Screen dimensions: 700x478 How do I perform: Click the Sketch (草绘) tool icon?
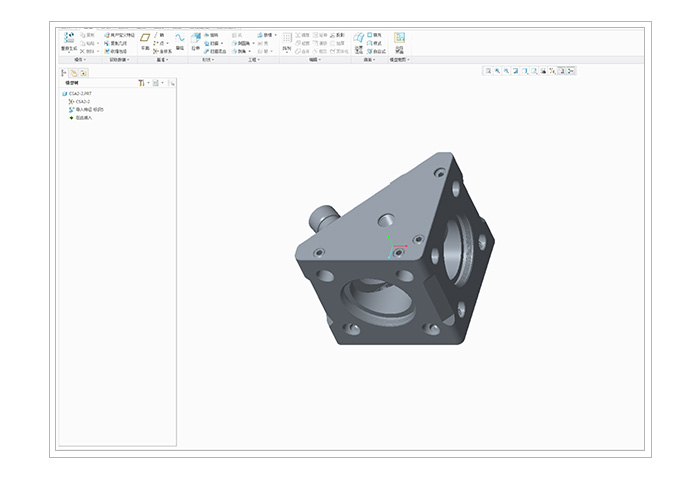[x=180, y=40]
